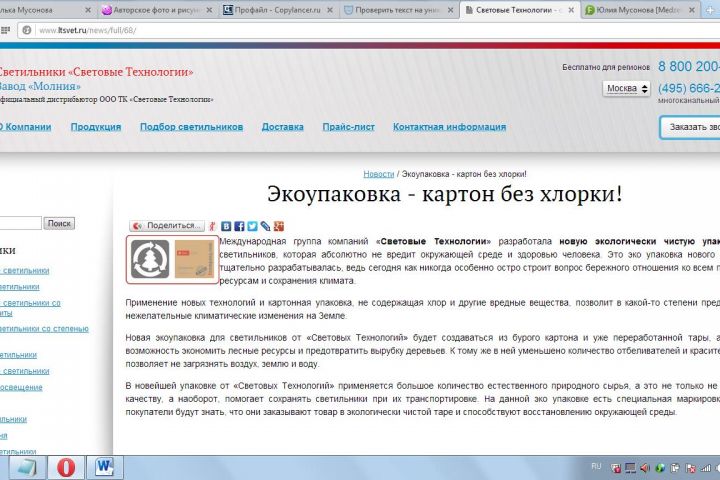Share the article on Google Plus
Image resolution: width=720 pixels, height=480 pixels.
(x=279, y=226)
